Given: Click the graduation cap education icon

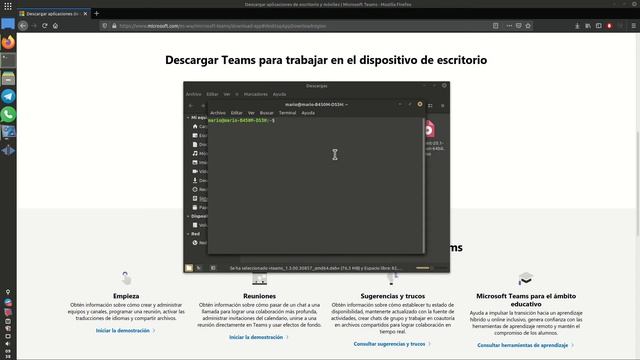Looking at the screenshot, I should 526,279.
